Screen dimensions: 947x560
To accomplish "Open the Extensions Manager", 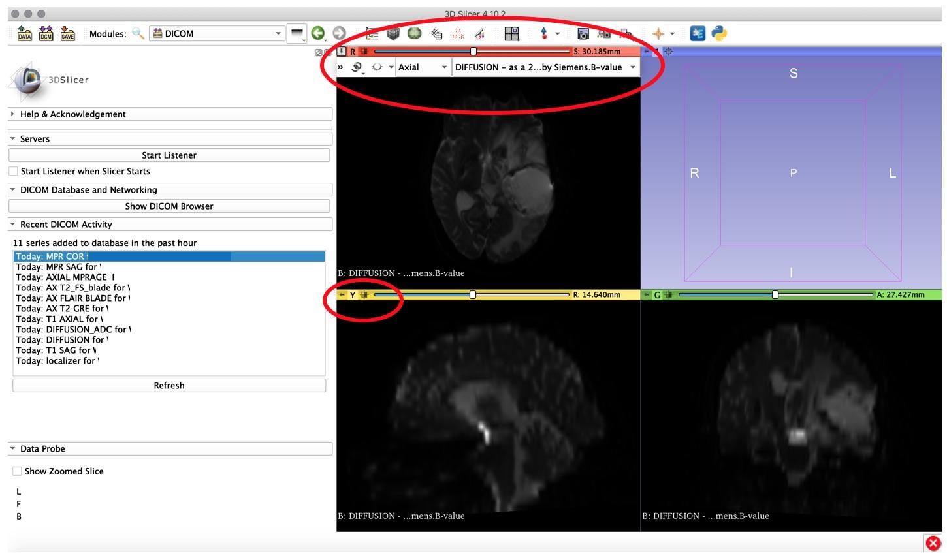I will (x=696, y=33).
